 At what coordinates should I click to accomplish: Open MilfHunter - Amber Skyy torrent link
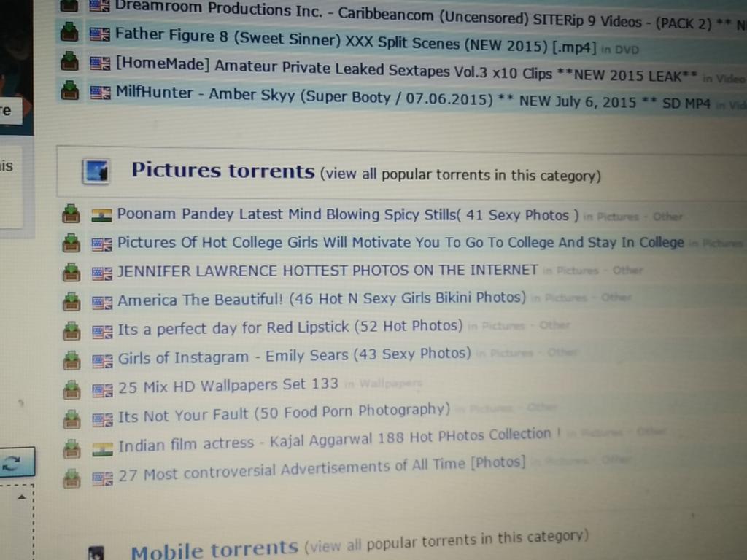pyautogui.click(x=413, y=97)
